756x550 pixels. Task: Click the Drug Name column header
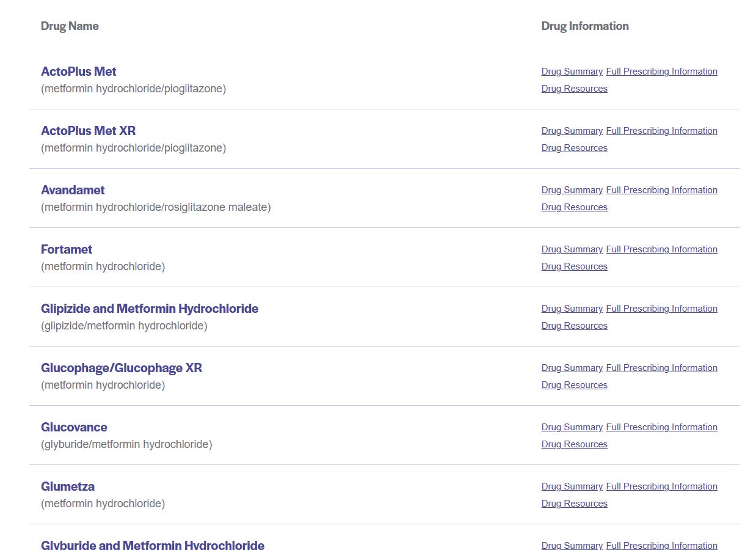click(x=70, y=26)
